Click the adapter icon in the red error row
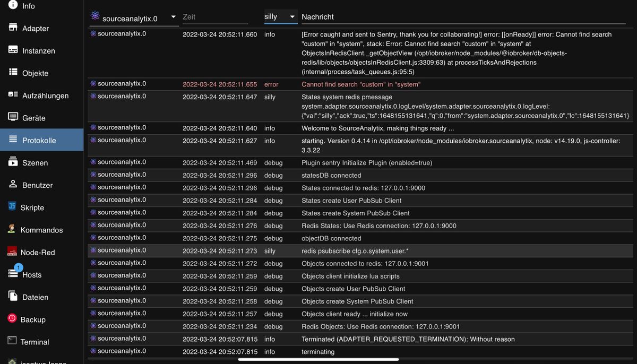 click(x=93, y=84)
